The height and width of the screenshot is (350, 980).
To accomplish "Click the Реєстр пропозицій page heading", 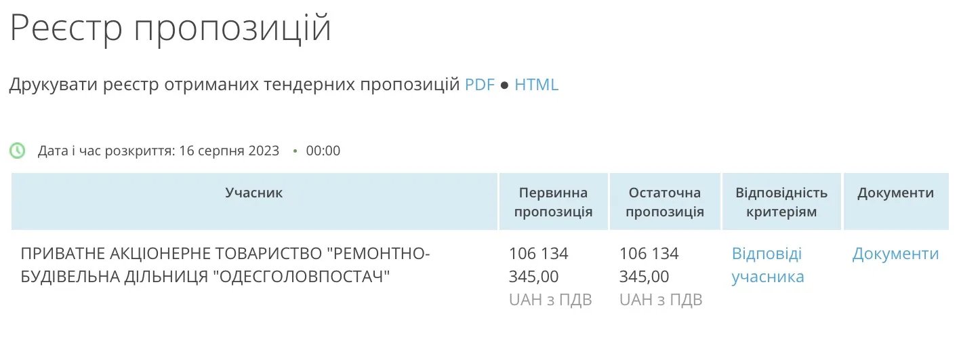I will coord(171,28).
